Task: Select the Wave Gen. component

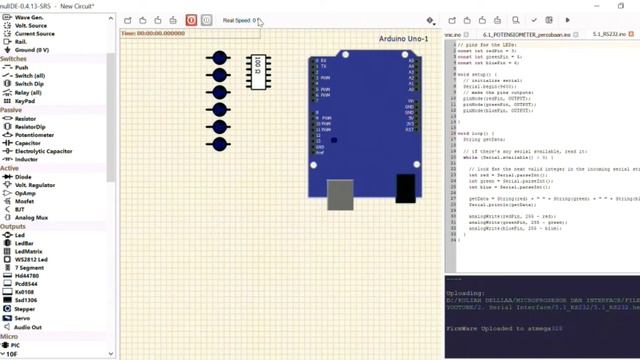Action: [x=29, y=18]
